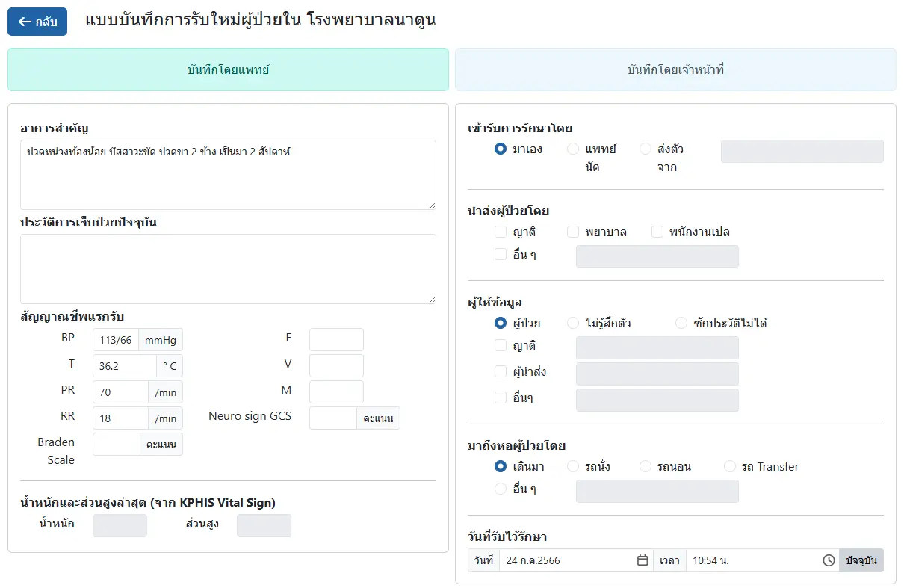Click the Braden Scale score input
904x588 pixels.
pyautogui.click(x=116, y=445)
